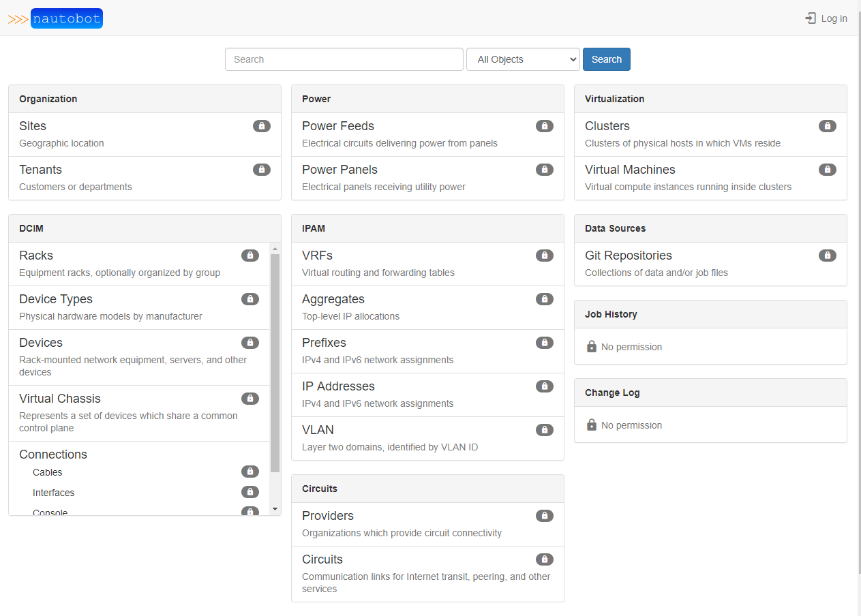Click the lock badge next to Clusters
The height and width of the screenshot is (616, 861).
(x=828, y=126)
